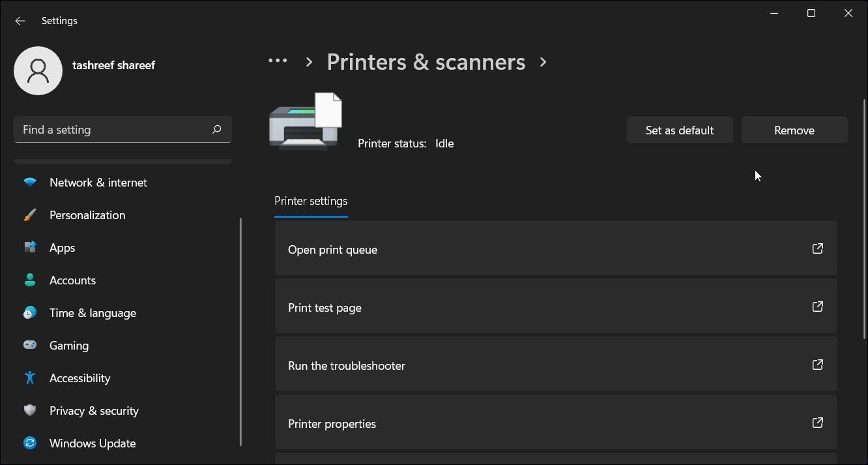
Task: Select the Accounts person icon
Action: pyautogui.click(x=30, y=280)
